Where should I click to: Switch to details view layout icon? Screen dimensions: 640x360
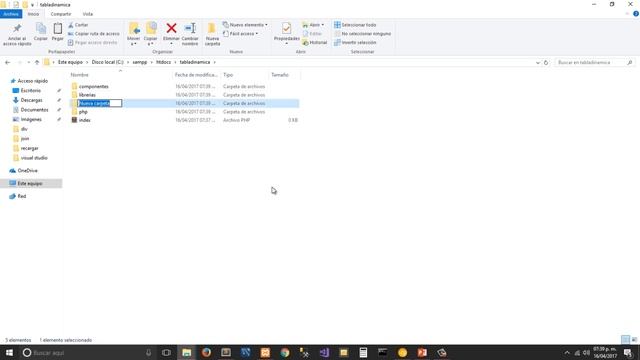(625, 340)
